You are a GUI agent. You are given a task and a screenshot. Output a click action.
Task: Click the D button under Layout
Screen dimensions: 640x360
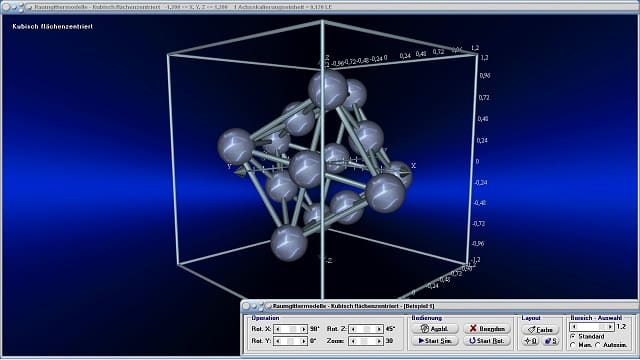(531, 341)
